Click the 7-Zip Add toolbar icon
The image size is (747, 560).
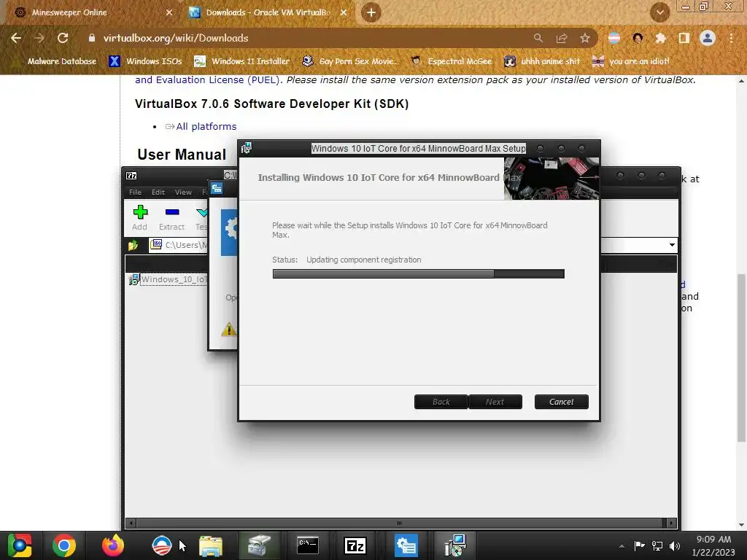point(139,217)
